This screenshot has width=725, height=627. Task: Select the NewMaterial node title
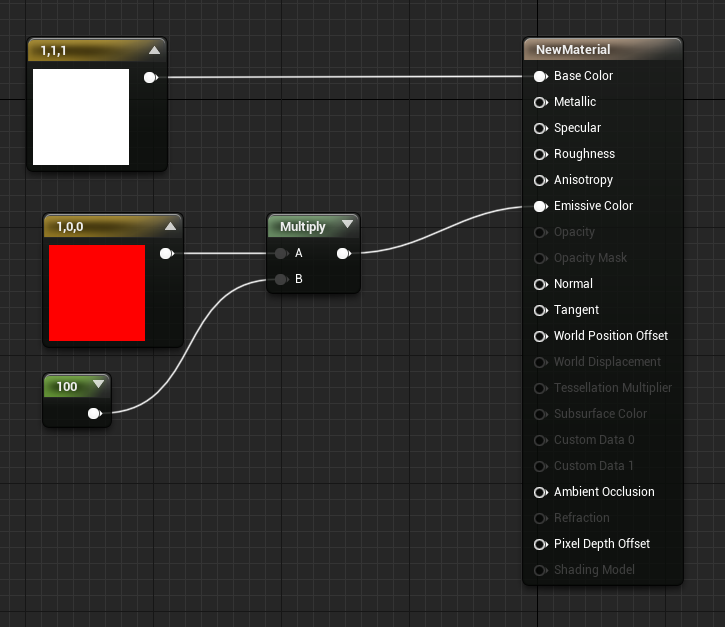(573, 49)
